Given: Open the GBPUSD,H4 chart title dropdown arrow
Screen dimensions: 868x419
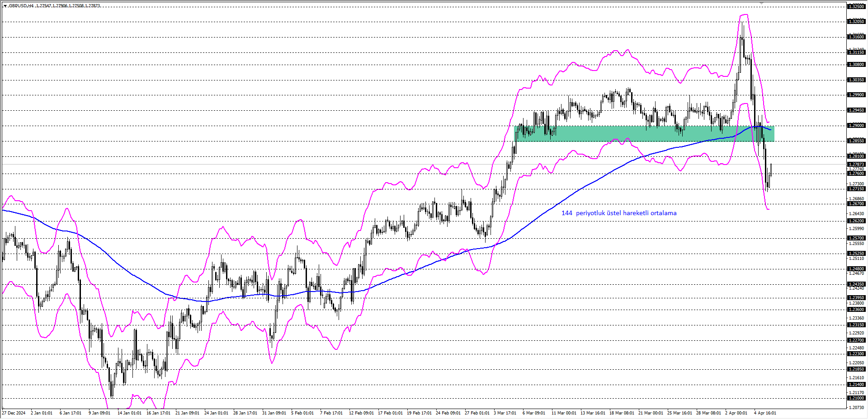Looking at the screenshot, I should point(5,6).
